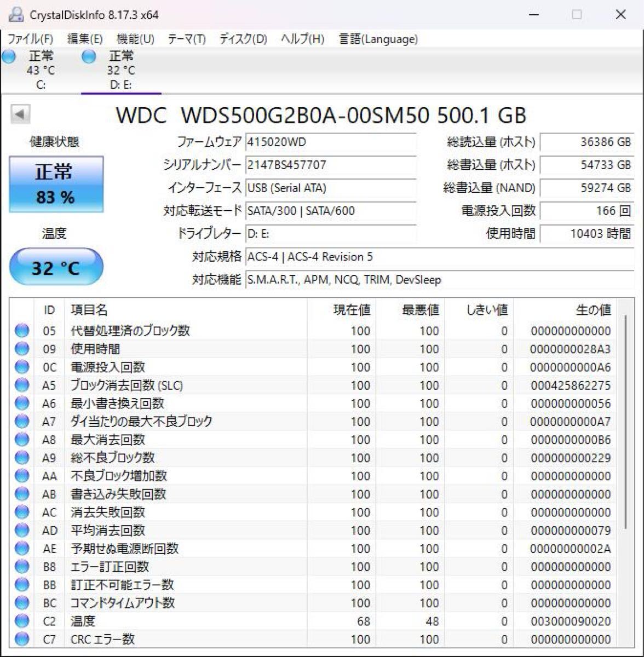Click the status orb for attribute C2 温度
Image resolution: width=644 pixels, height=657 pixels.
click(22, 621)
